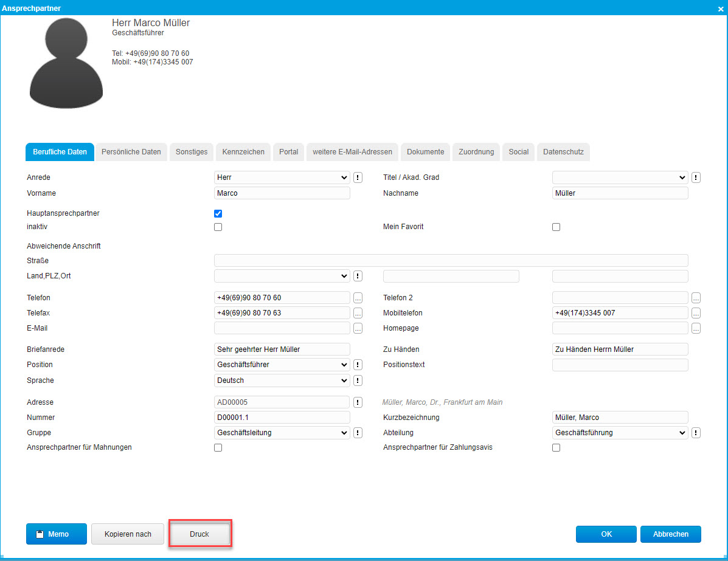
Task: Switch to the Persönliche Daten tab
Action: 131,152
